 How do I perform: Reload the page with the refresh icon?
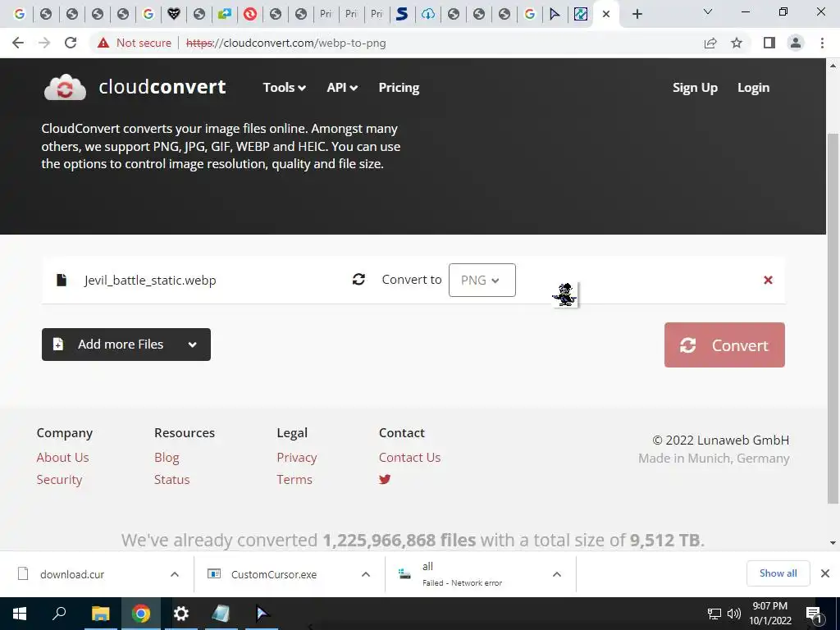point(71,43)
